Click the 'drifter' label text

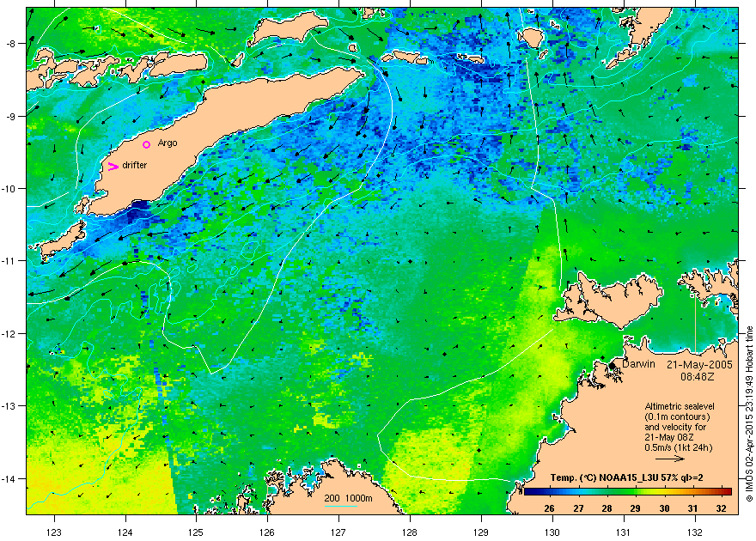point(135,165)
